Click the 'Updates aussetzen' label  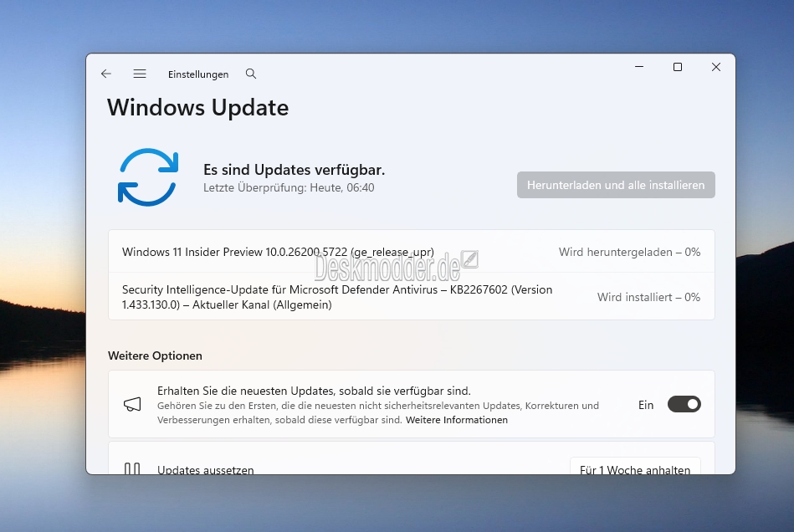(x=206, y=470)
